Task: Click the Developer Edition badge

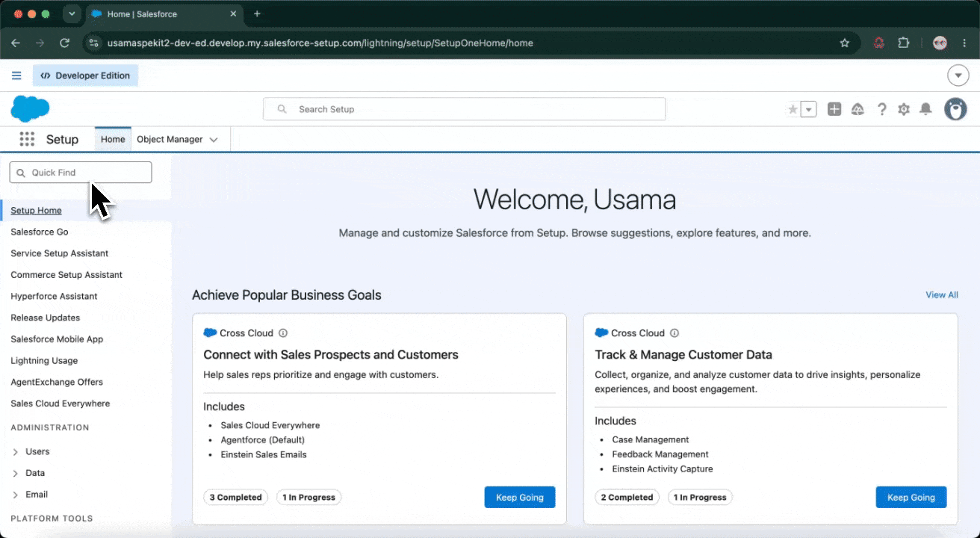Action: point(85,75)
